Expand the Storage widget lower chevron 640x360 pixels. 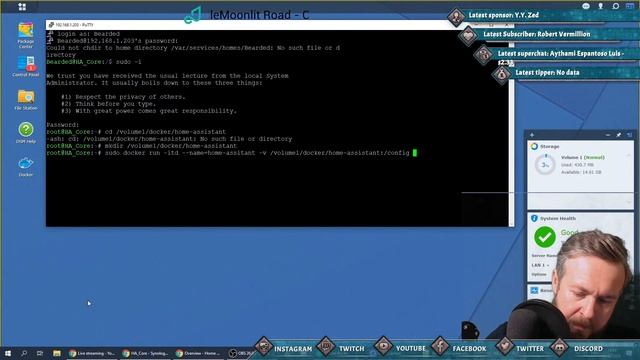[x=629, y=202]
